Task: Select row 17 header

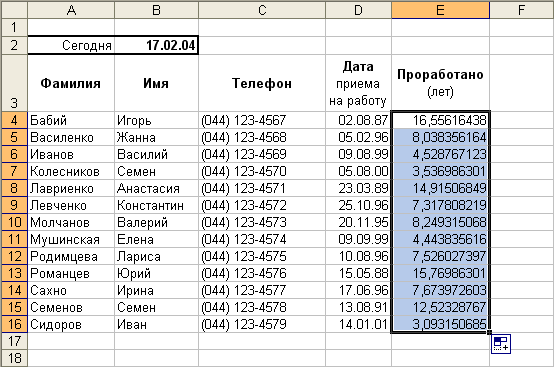Action: click(14, 341)
